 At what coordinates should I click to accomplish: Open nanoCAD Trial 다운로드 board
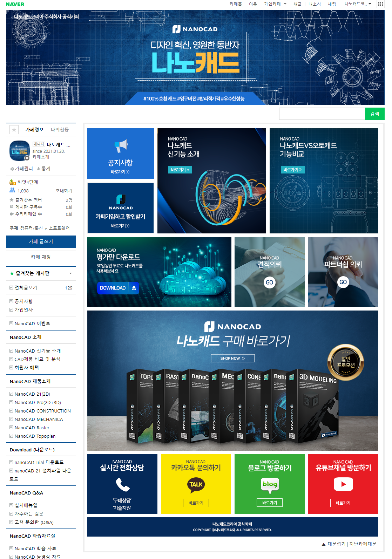pyautogui.click(x=39, y=463)
